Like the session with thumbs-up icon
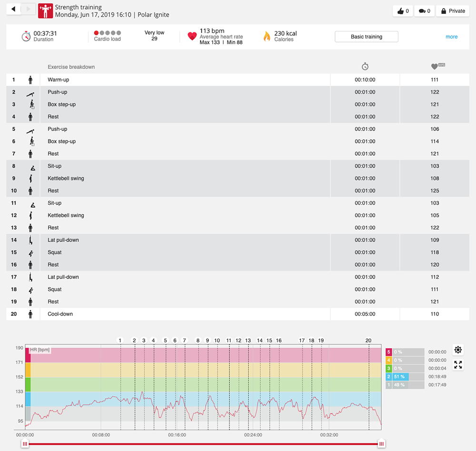This screenshot has width=476, height=451. point(403,11)
